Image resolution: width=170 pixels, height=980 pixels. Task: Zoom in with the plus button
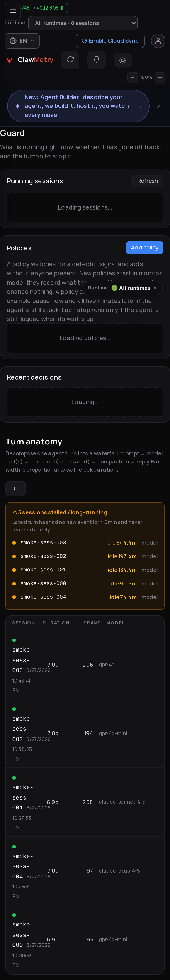[x=160, y=78]
